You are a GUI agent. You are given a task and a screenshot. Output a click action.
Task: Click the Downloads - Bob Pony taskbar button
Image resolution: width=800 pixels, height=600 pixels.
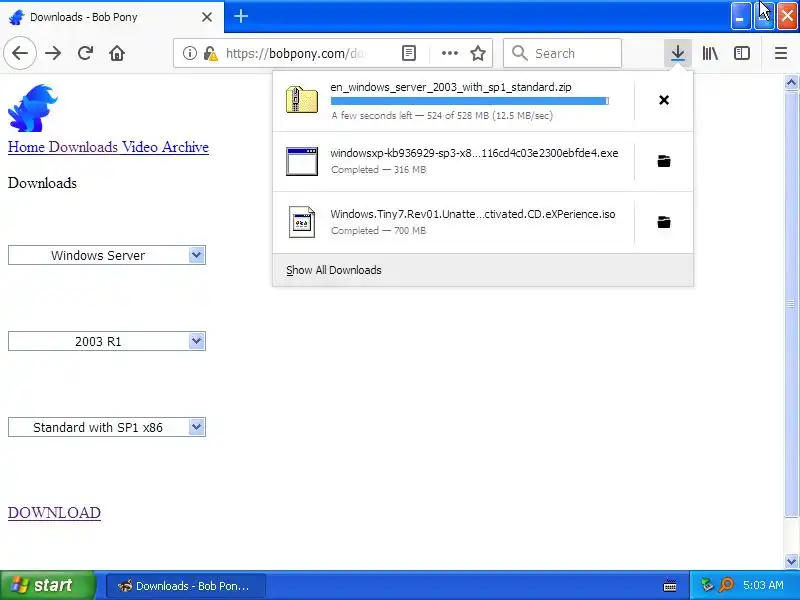186,586
